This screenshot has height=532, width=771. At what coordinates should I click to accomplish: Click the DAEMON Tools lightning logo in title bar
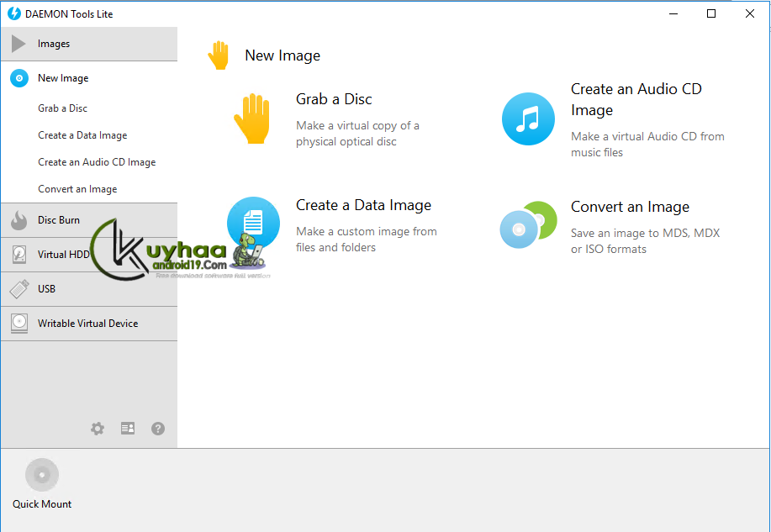tap(14, 13)
